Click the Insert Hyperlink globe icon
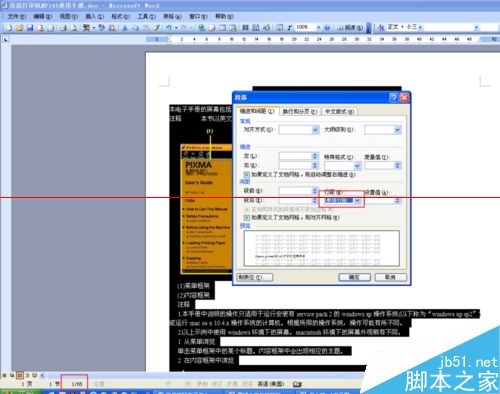Image resolution: width=500 pixels, height=394 pixels. [201, 28]
